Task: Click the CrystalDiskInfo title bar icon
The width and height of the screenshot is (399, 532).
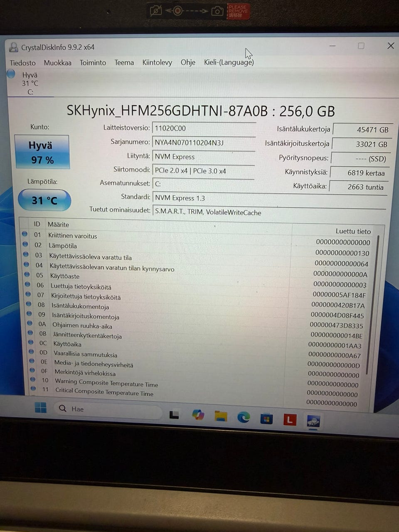Action: point(14,47)
